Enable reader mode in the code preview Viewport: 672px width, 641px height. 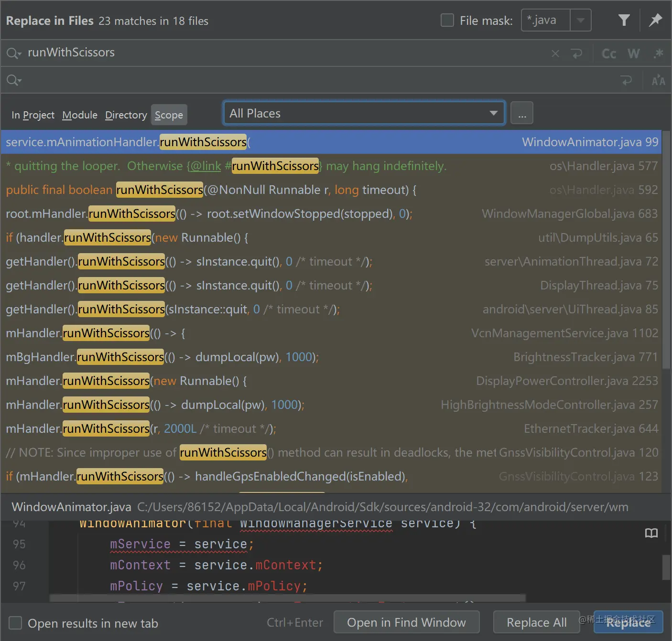tap(651, 533)
